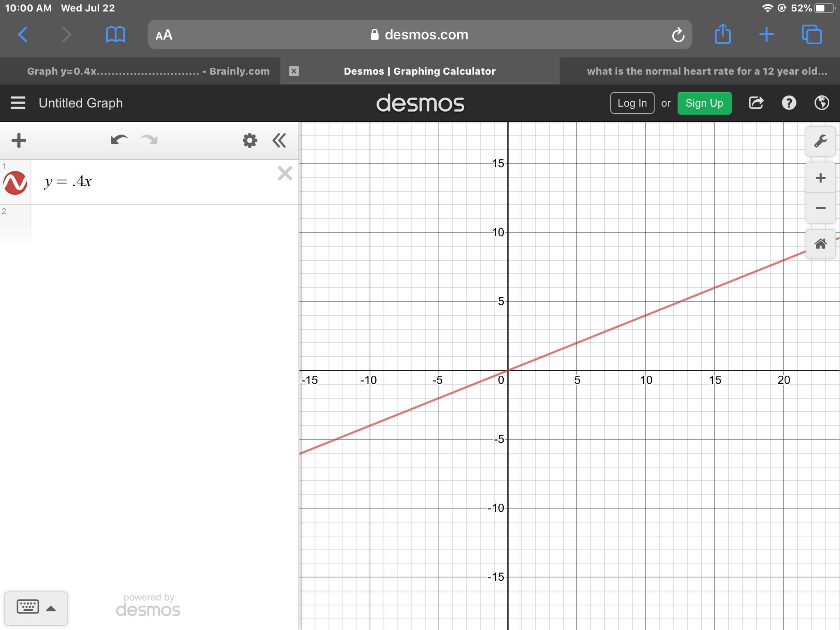Show the on-screen Desmos keypad

36,608
